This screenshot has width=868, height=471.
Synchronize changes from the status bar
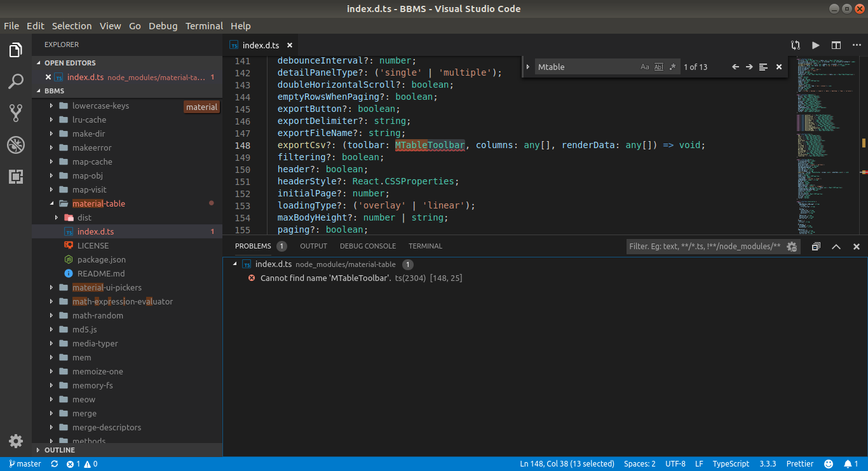pyautogui.click(x=55, y=464)
